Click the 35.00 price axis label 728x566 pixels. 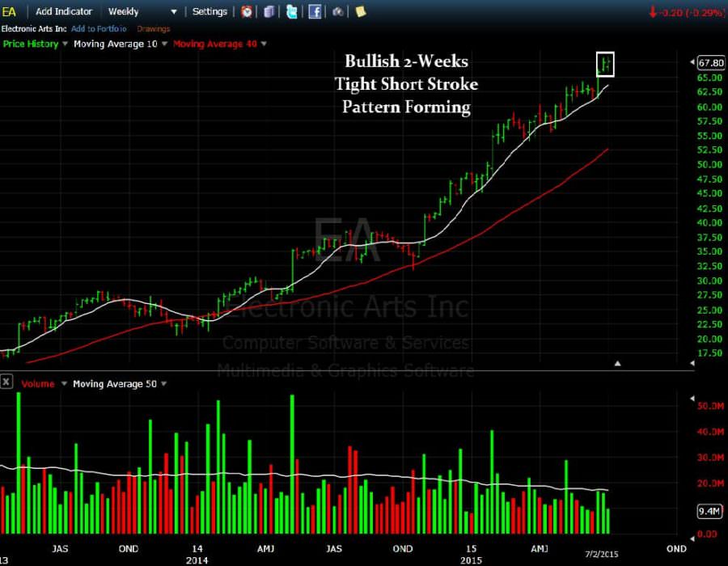pos(710,251)
